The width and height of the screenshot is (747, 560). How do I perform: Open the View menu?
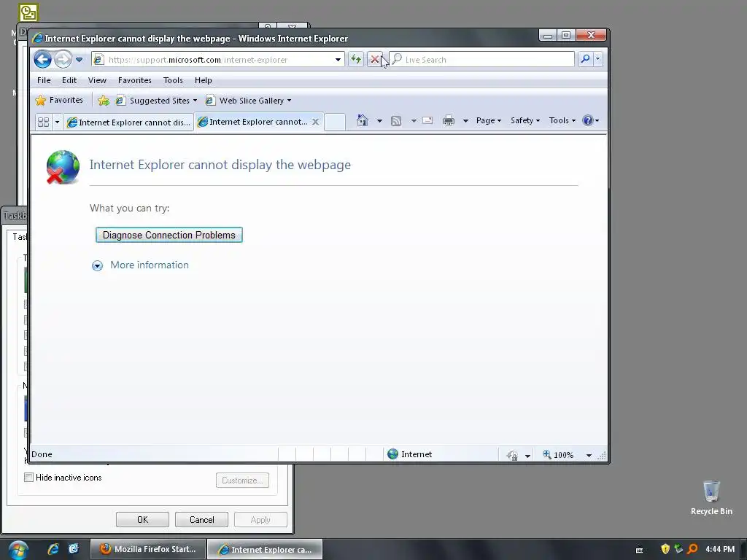(97, 80)
